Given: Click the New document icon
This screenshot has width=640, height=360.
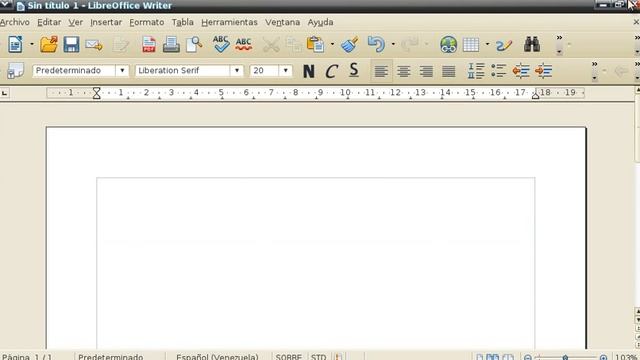Looking at the screenshot, I should coord(15,44).
